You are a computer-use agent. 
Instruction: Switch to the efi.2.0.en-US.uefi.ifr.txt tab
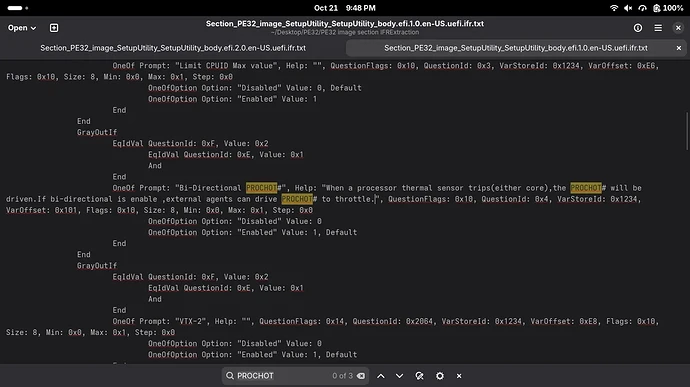(173, 48)
